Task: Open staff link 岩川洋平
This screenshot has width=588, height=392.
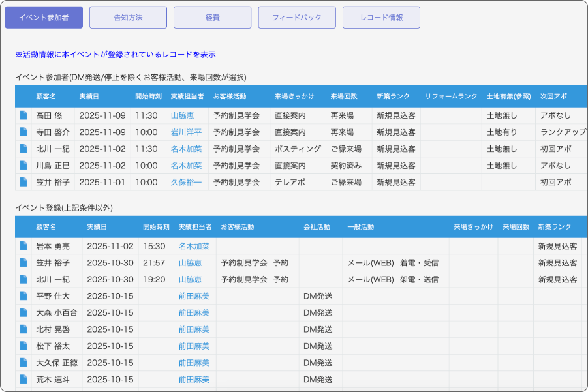Action: (186, 132)
